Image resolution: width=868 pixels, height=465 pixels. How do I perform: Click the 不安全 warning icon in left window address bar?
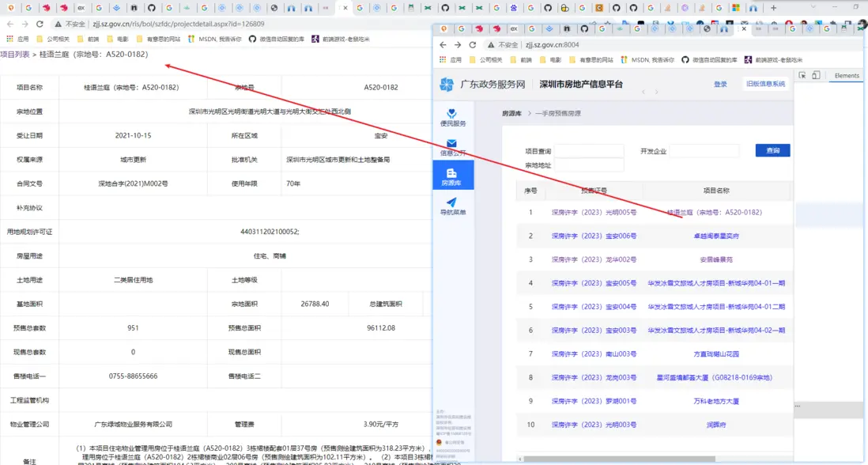tap(58, 25)
